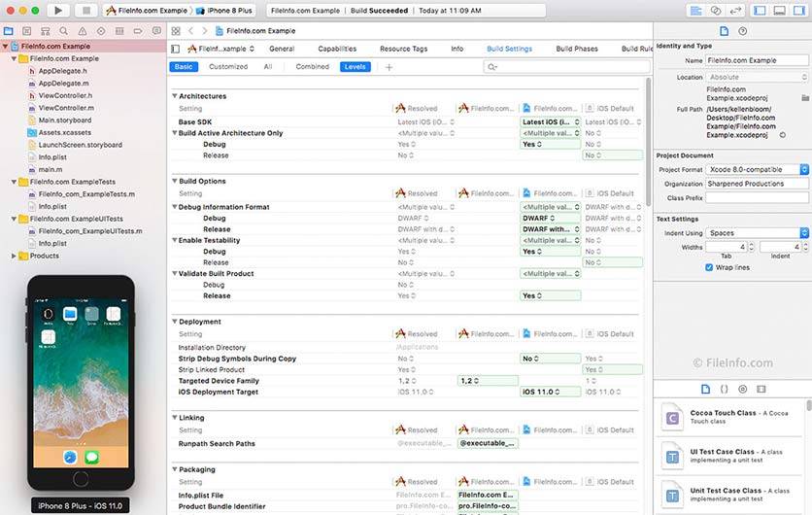
Task: Open the Project Format dropdown
Action: click(758, 169)
